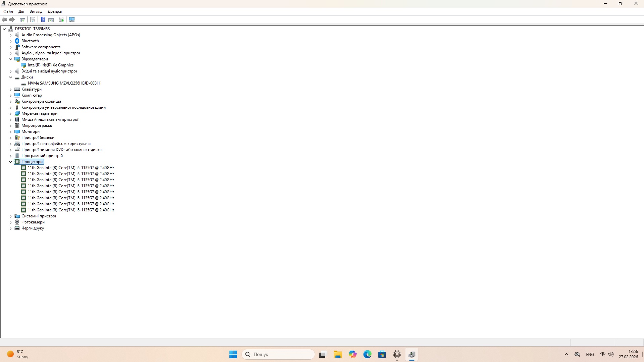Click the Properties toolbar icon
Image resolution: width=644 pixels, height=362 pixels.
[33, 20]
